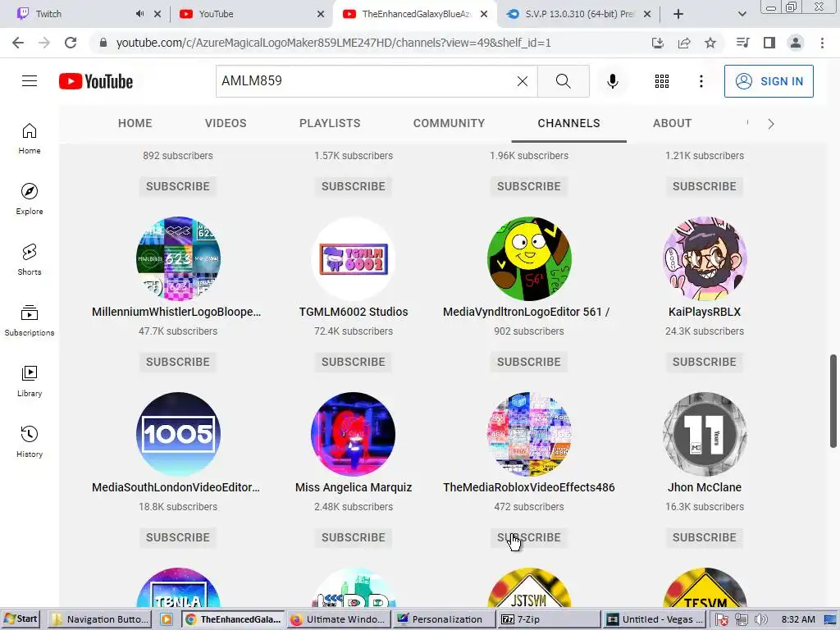Open YouTube settings three-dot menu
Image resolution: width=840 pixels, height=630 pixels.
coord(701,81)
